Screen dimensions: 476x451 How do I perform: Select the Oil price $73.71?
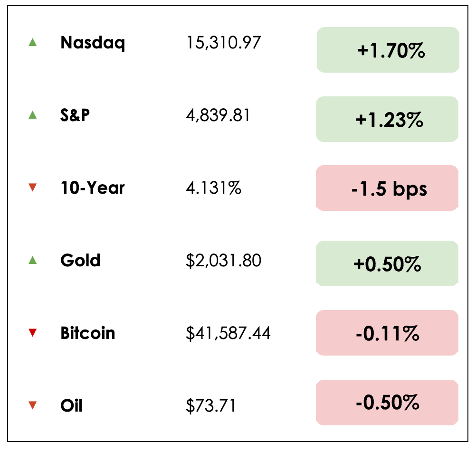tap(210, 406)
